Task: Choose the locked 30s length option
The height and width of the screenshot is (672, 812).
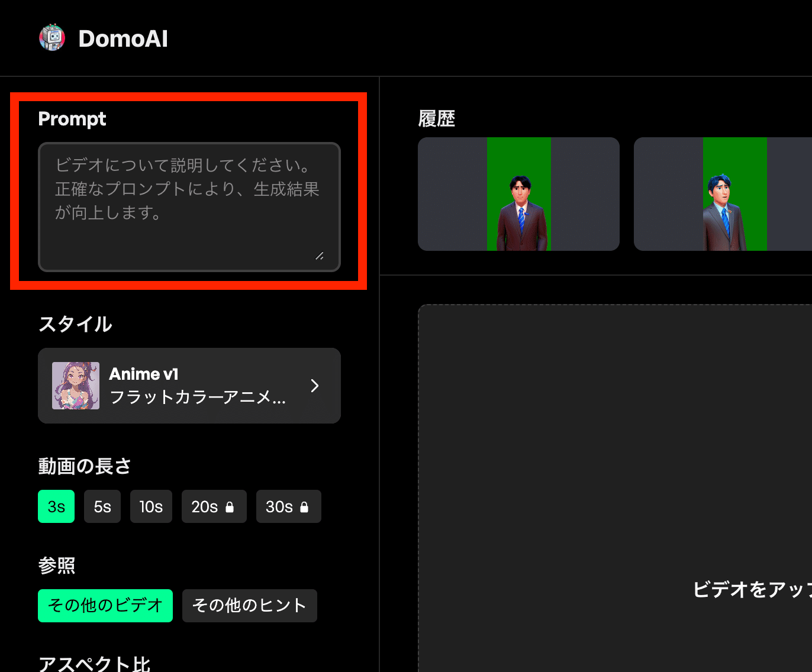Action: [279, 506]
